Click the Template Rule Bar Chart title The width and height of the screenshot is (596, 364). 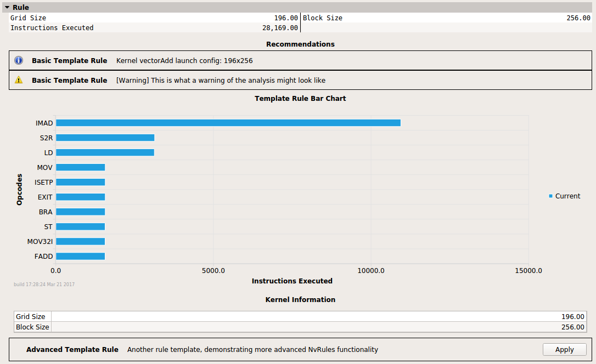(300, 99)
